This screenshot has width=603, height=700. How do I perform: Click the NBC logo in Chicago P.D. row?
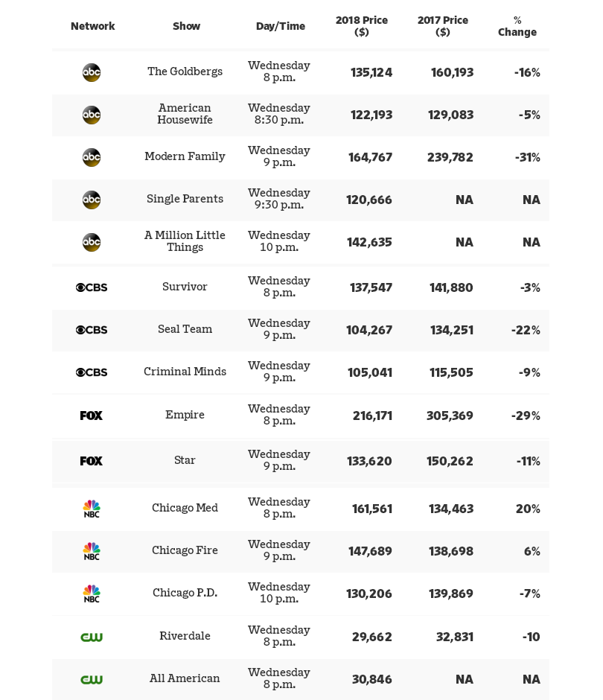pyautogui.click(x=92, y=594)
